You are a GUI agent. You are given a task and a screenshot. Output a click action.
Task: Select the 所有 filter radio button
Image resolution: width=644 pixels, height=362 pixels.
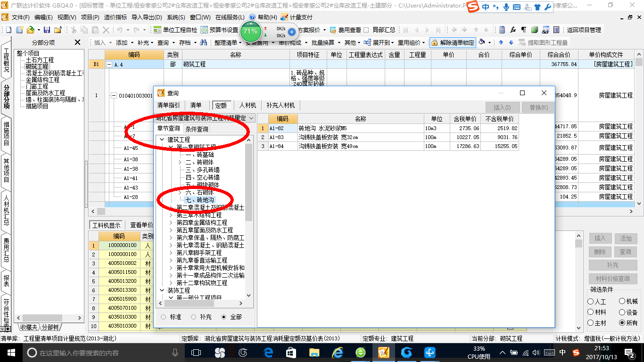[x=622, y=323]
